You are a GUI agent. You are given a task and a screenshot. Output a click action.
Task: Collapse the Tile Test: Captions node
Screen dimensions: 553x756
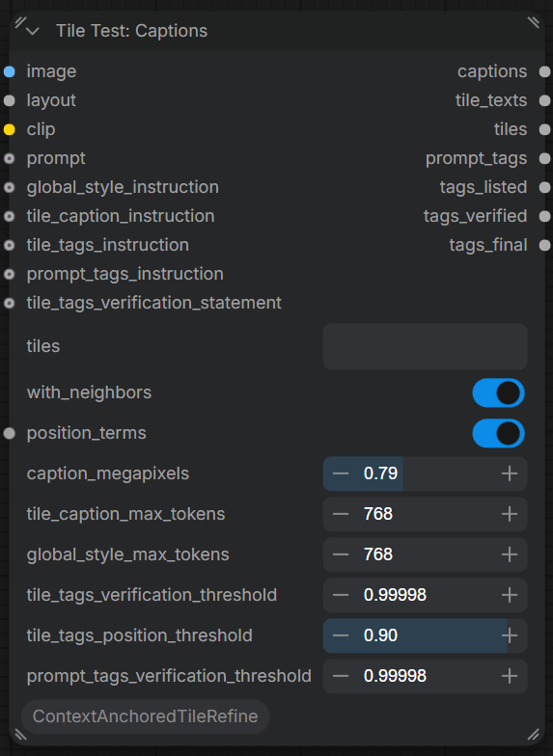pos(33,31)
